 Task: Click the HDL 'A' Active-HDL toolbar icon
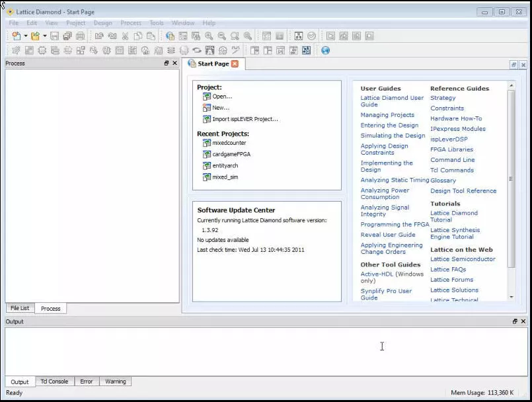[x=210, y=51]
